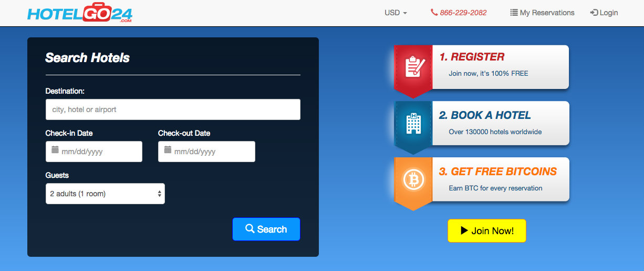
Task: Click the orange Bitcoin icon
Action: click(413, 180)
